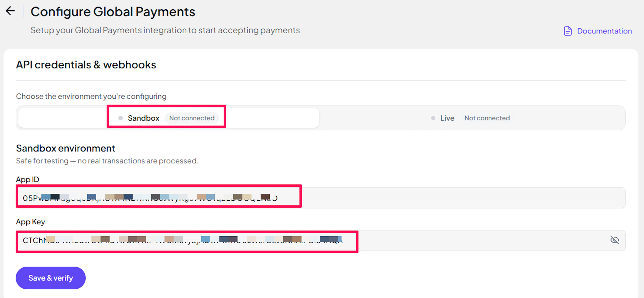Click the Sandbox status dot indicator
The height and width of the screenshot is (298, 644).
121,118
